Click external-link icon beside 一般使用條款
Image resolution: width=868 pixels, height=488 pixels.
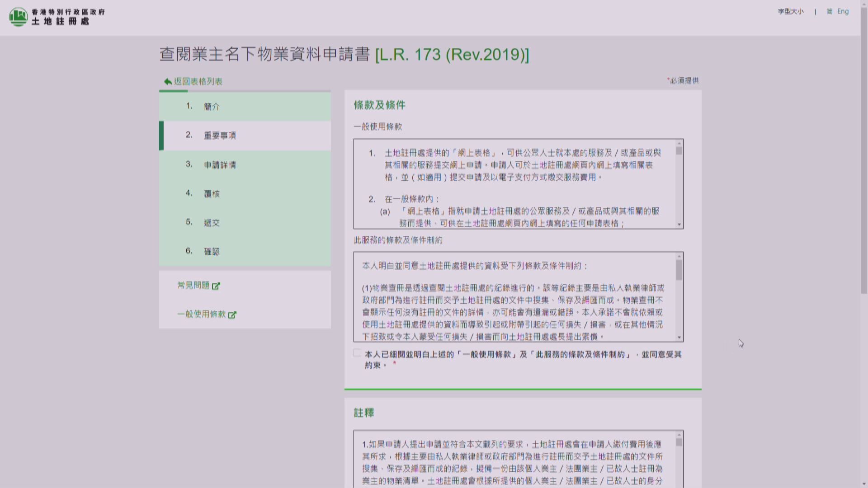232,314
